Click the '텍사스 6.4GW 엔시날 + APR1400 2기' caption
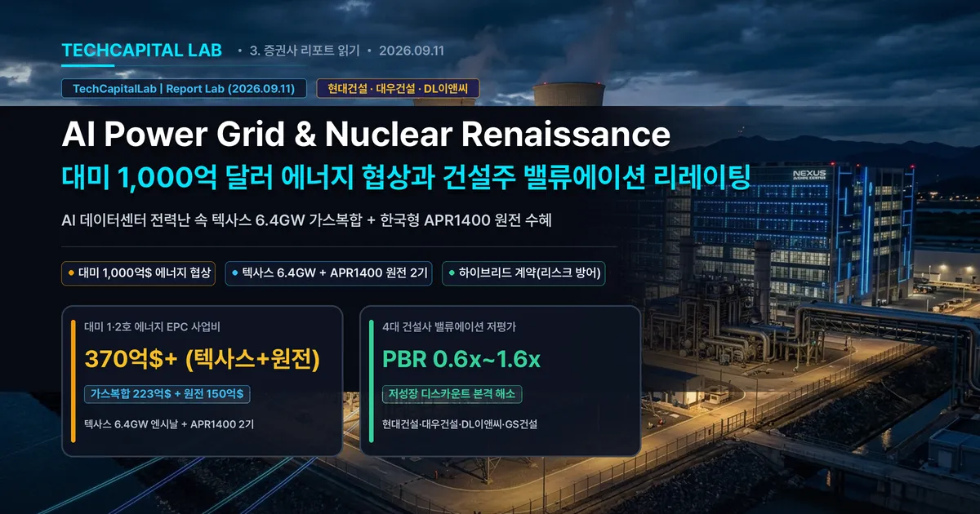 point(169,425)
